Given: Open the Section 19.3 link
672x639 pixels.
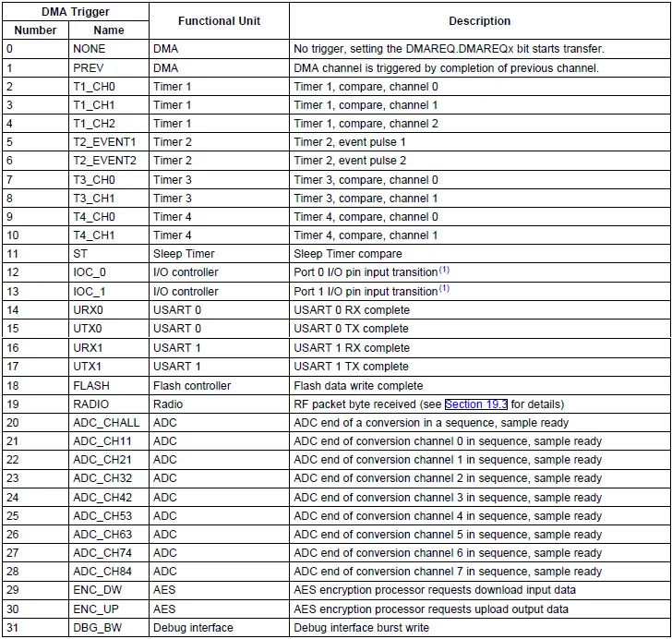Looking at the screenshot, I should (x=476, y=404).
